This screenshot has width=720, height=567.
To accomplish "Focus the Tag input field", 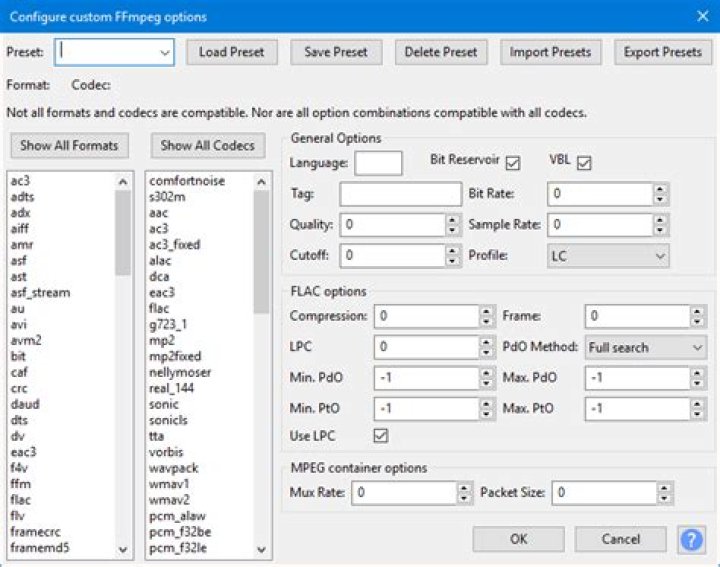I will [400, 194].
